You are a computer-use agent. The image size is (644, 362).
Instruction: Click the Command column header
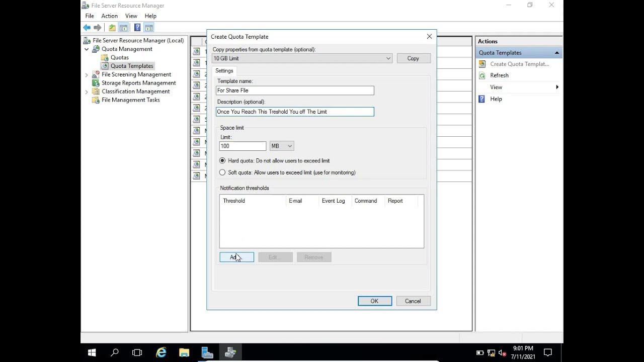click(368, 201)
